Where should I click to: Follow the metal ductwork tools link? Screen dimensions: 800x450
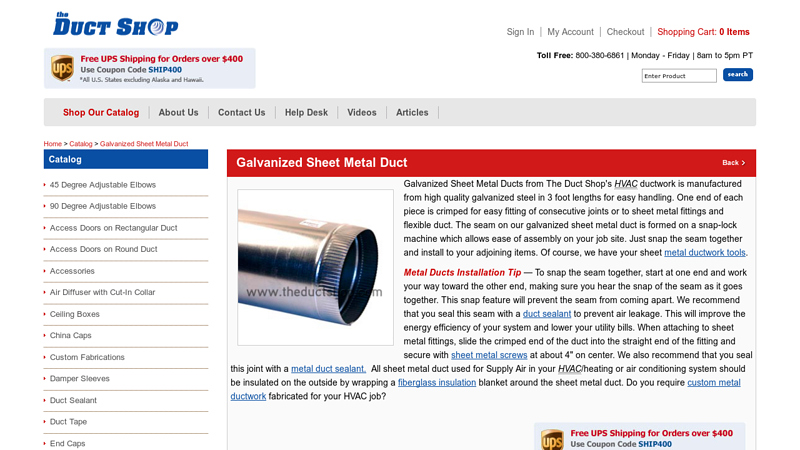click(705, 253)
